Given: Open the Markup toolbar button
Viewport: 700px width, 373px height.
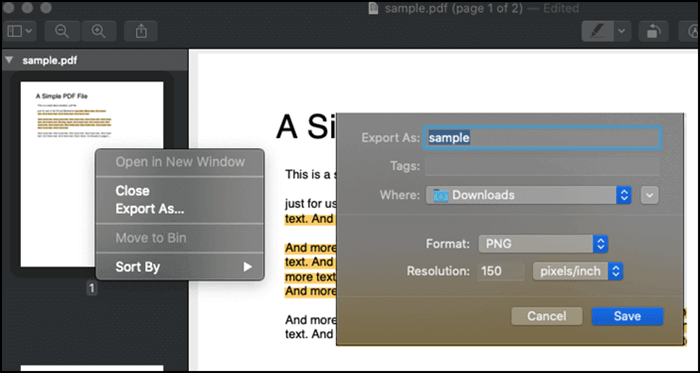Looking at the screenshot, I should pos(690,31).
